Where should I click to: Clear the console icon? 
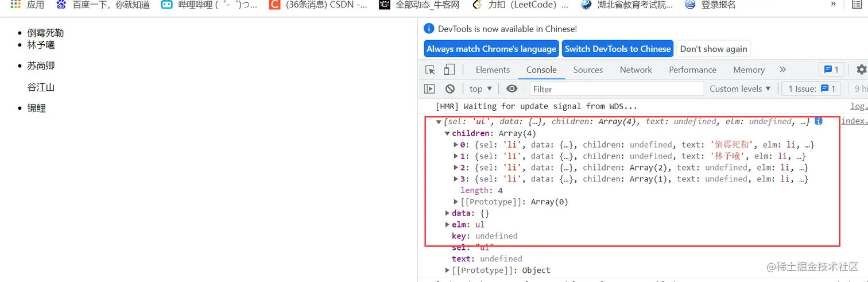coord(450,88)
